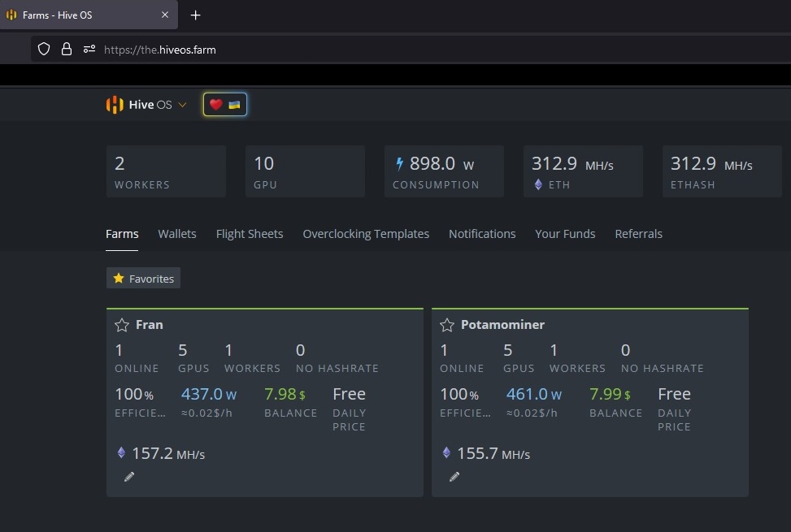Toggle the Favorites filter button
This screenshot has width=791, height=532.
click(x=143, y=278)
